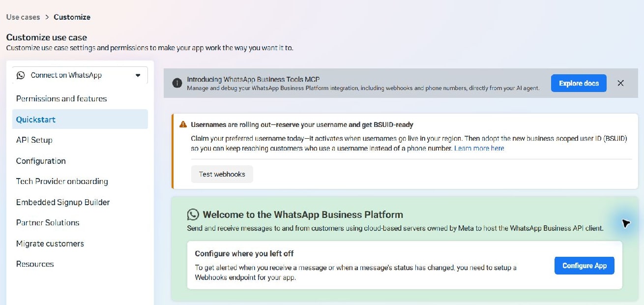Click the Usernames are rolling out headline
Viewport: 644px width, 305px height.
302,124
